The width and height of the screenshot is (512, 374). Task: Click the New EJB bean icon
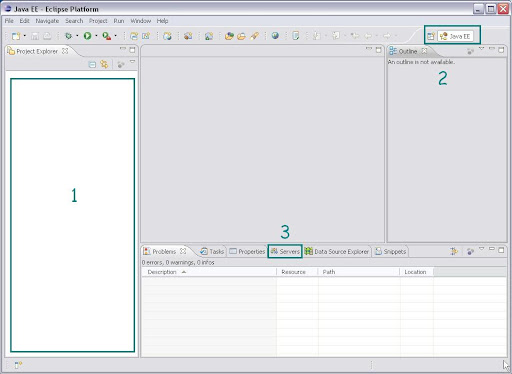(x=188, y=36)
